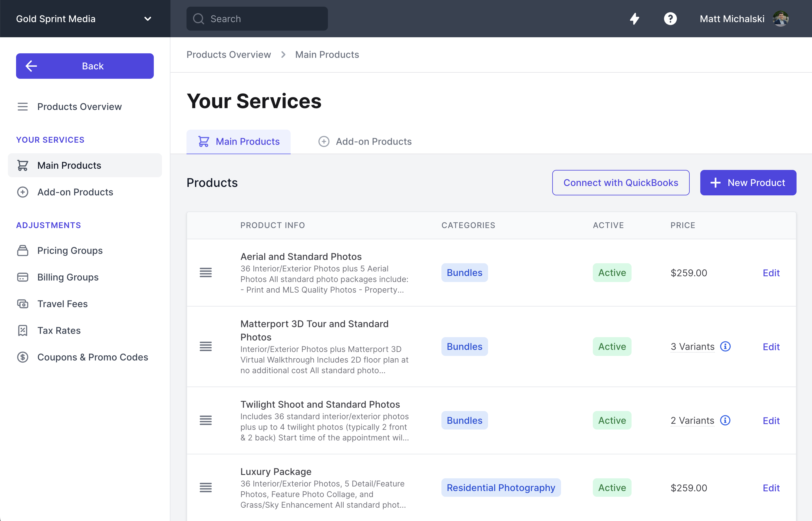Click Connect with QuickBooks

[621, 183]
